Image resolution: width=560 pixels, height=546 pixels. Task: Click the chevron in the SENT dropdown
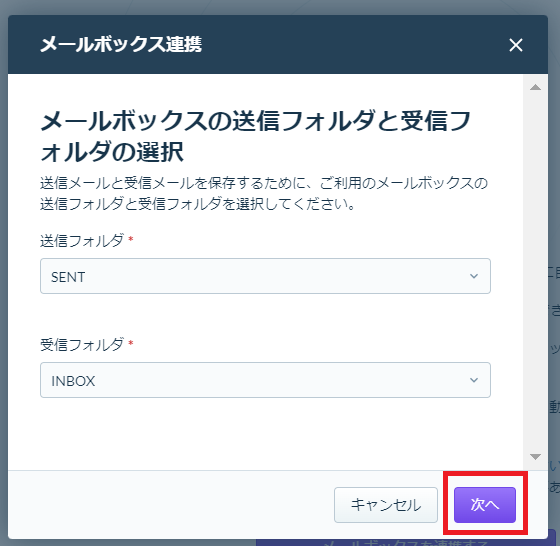[x=474, y=276]
